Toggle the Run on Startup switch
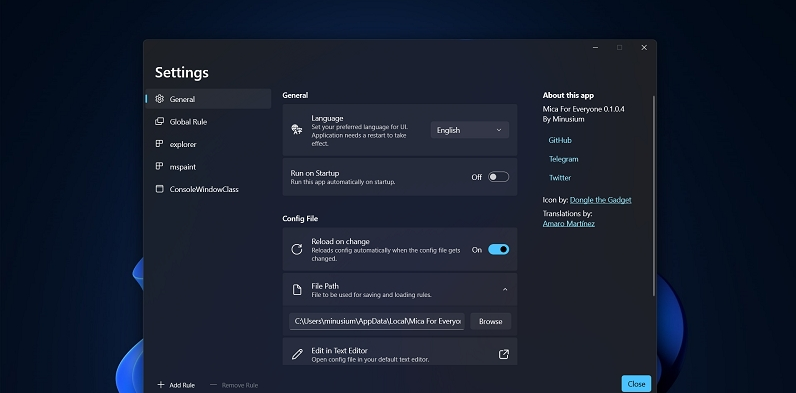 pyautogui.click(x=499, y=177)
